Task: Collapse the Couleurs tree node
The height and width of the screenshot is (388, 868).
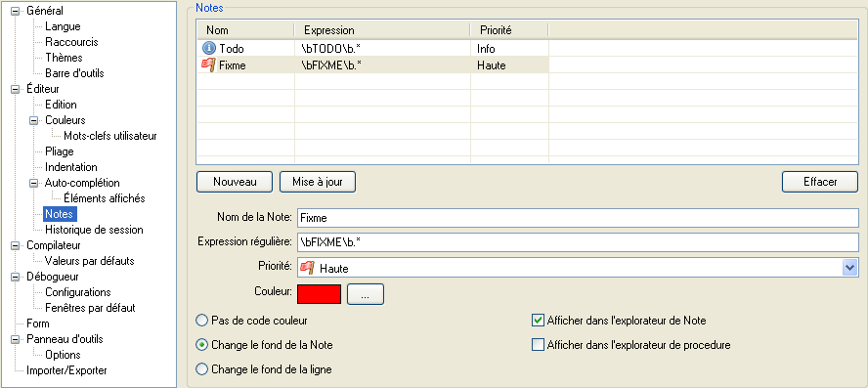Action: 33,120
